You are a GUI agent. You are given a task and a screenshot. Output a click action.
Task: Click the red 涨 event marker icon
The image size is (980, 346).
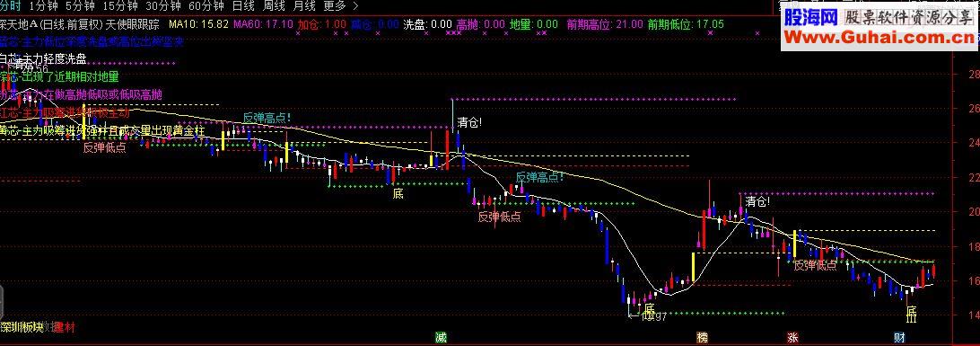792,338
